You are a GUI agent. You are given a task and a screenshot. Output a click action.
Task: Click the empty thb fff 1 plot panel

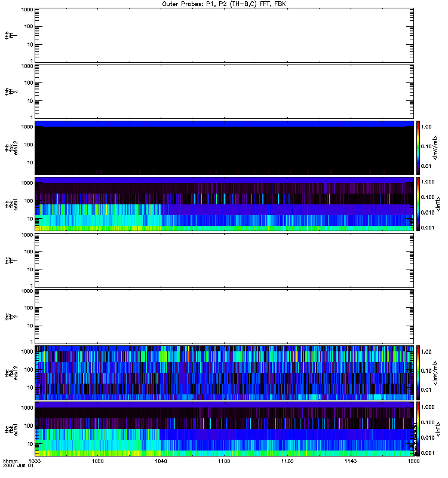[x=224, y=35]
